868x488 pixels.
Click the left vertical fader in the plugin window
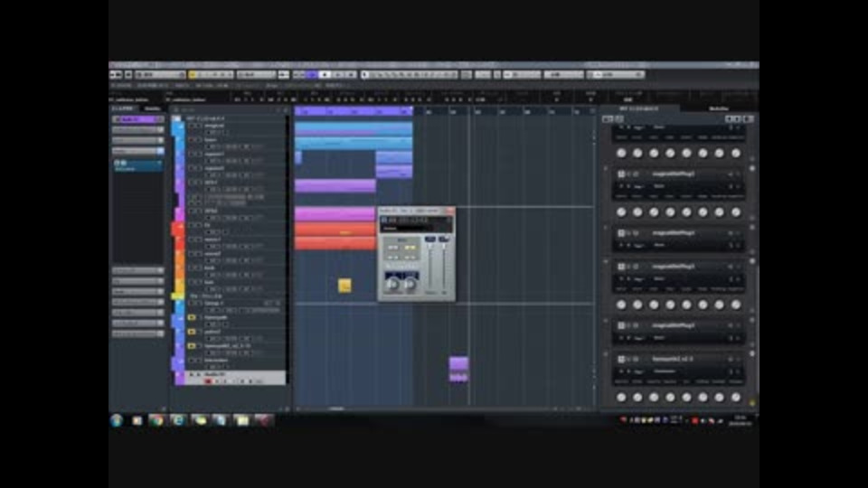[430, 267]
